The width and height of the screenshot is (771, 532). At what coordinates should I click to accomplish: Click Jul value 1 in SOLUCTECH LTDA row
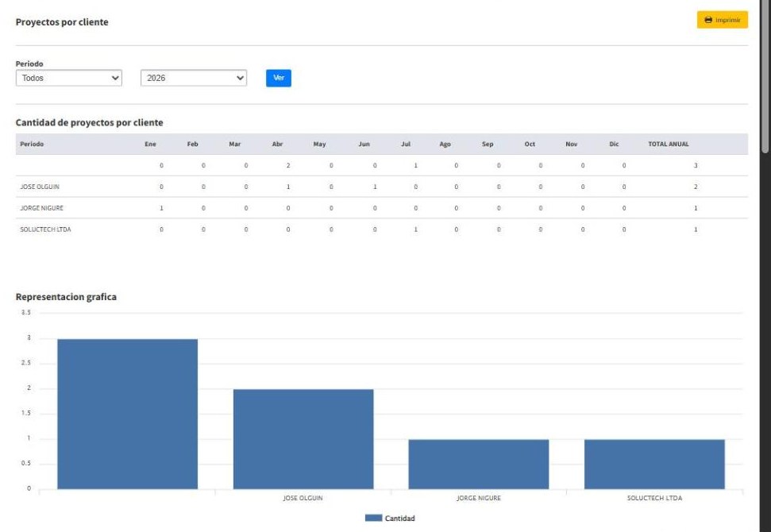tap(415, 229)
